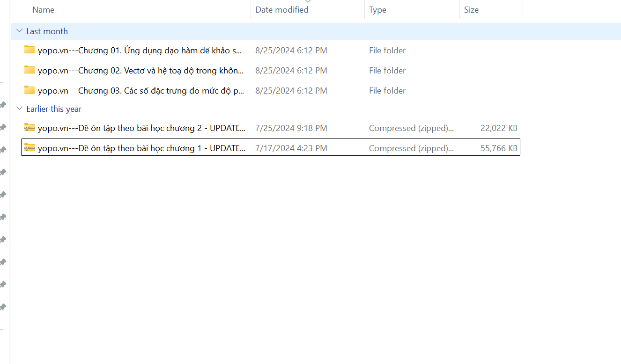The image size is (621, 364).
Task: Collapse the Earlier this year group
Action: (x=19, y=109)
